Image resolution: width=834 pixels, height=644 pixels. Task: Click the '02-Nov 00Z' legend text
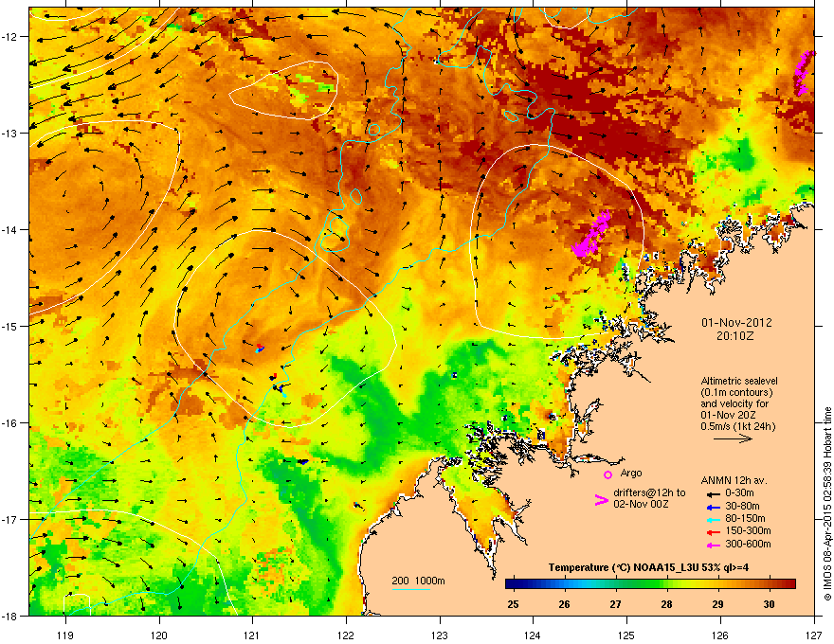click(x=641, y=504)
